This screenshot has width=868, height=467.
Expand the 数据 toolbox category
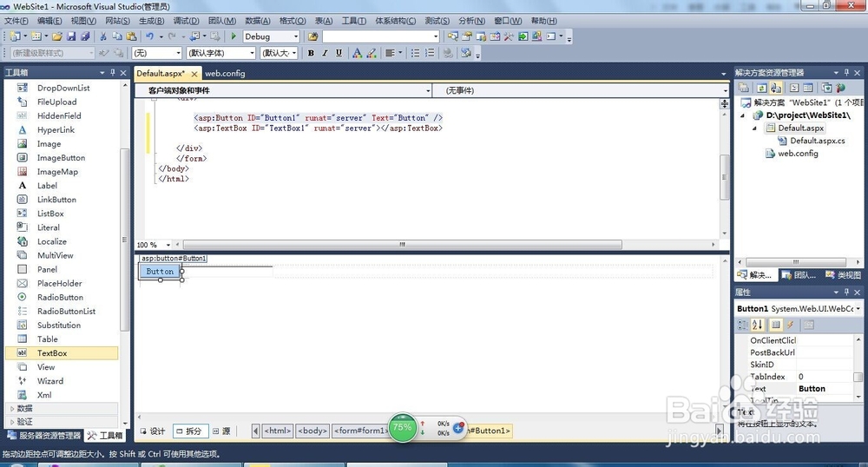pyautogui.click(x=12, y=408)
